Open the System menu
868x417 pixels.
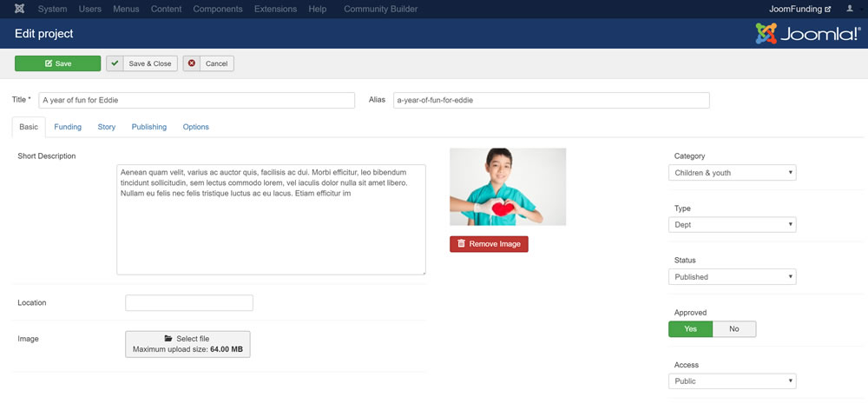click(x=53, y=9)
